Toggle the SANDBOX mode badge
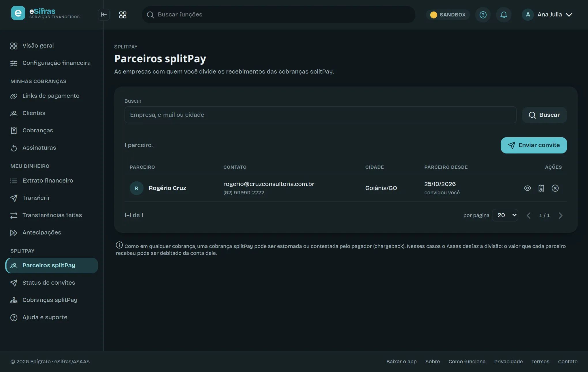The image size is (588, 372). 448,15
